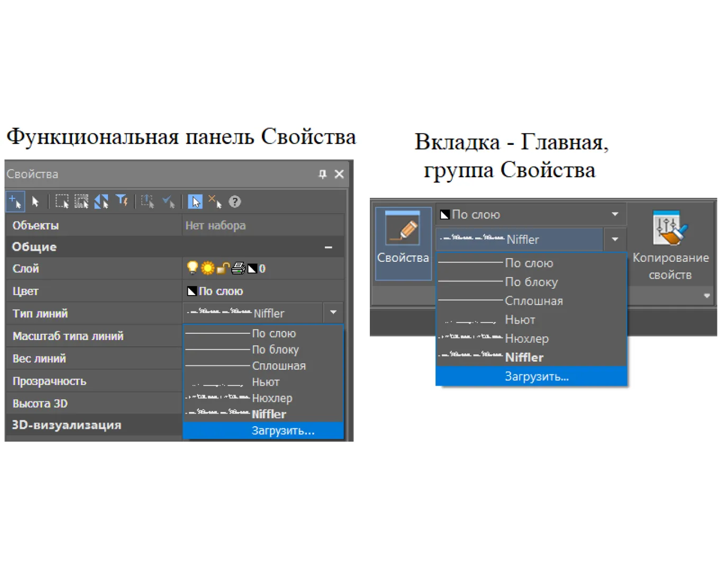Choose По слою linetype in Properties panel list

(x=263, y=333)
